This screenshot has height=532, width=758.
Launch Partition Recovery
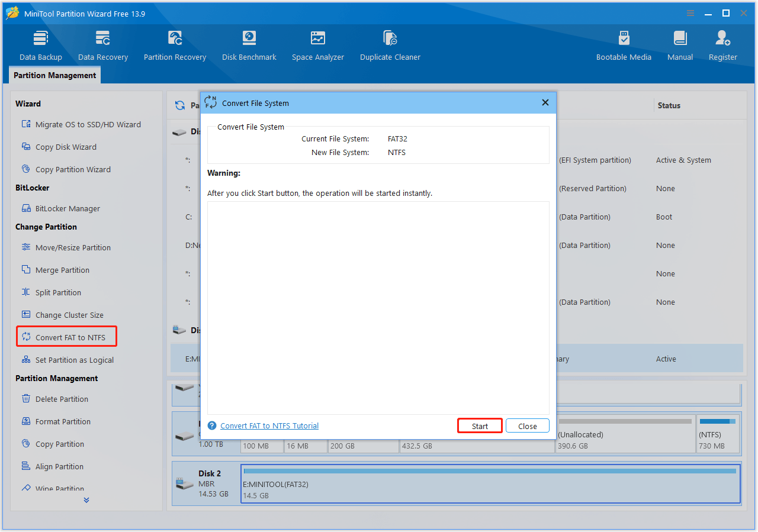[x=175, y=46]
